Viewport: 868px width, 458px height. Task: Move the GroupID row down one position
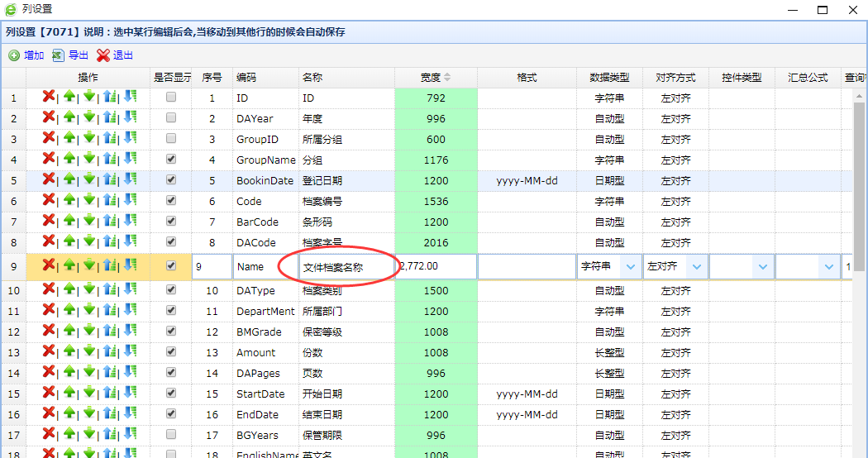[89, 139]
